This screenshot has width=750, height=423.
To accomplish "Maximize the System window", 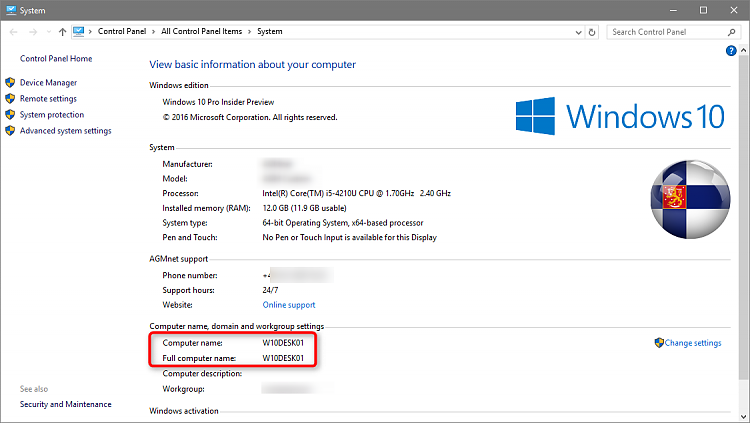I will [x=703, y=10].
